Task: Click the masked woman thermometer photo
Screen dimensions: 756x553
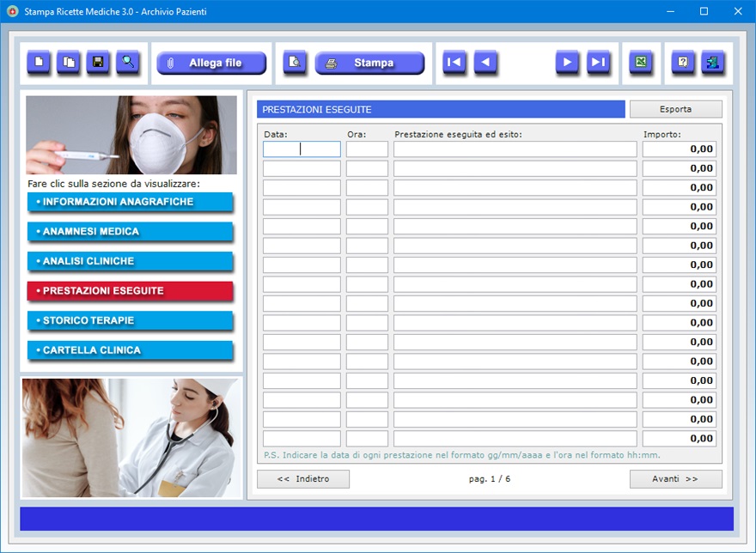Action: pyautogui.click(x=131, y=135)
